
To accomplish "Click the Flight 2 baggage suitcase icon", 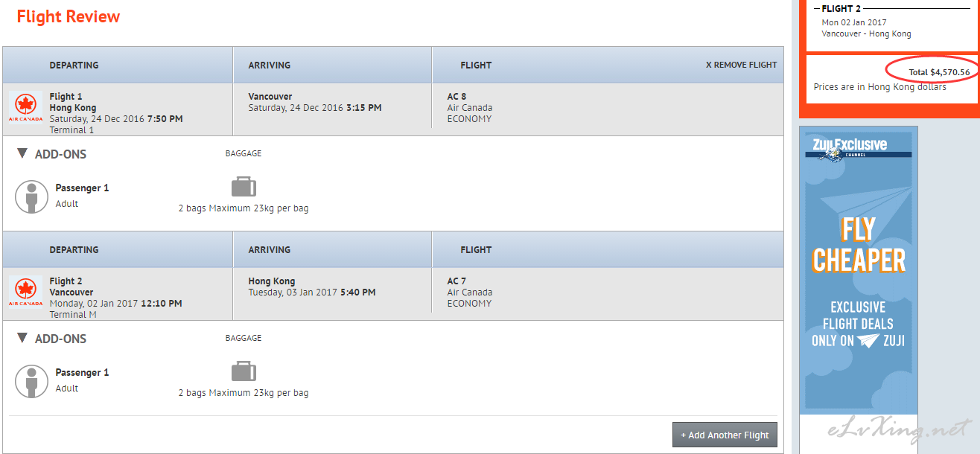I will (244, 371).
